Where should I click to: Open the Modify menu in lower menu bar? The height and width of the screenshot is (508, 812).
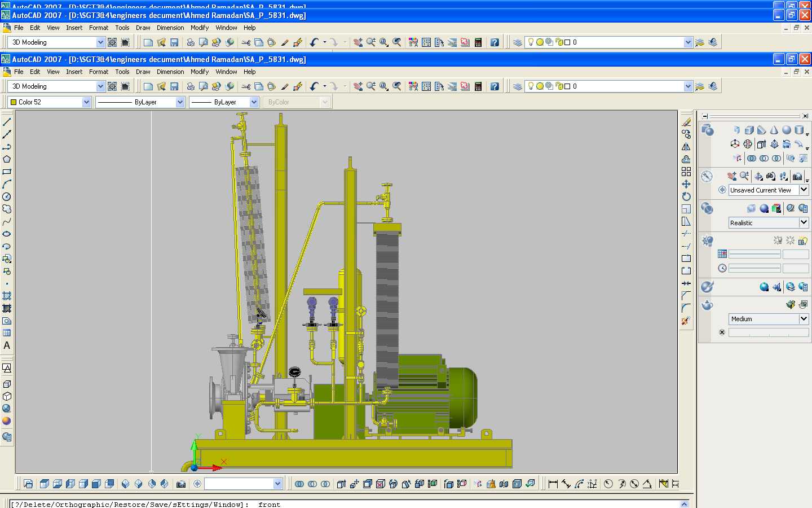200,72
